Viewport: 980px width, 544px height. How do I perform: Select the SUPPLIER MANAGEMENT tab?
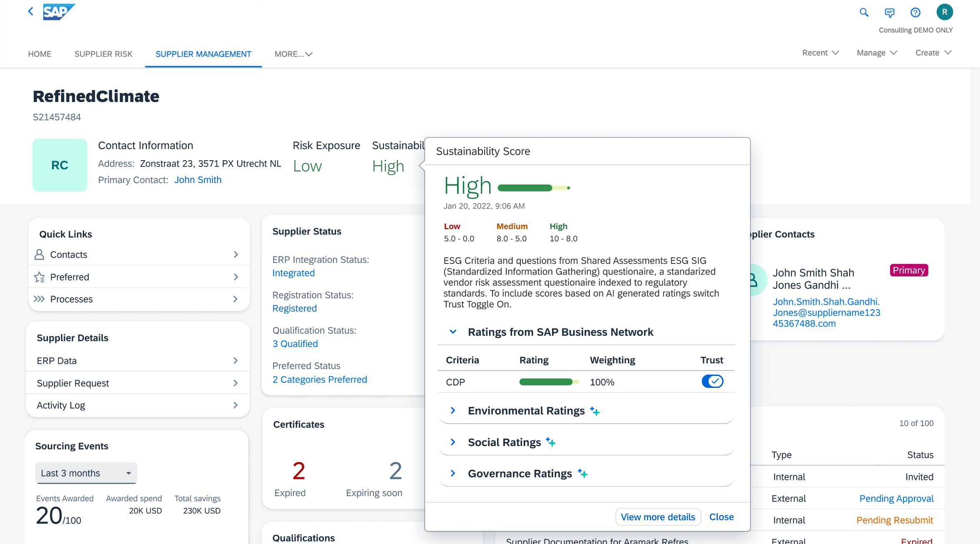[x=203, y=54]
